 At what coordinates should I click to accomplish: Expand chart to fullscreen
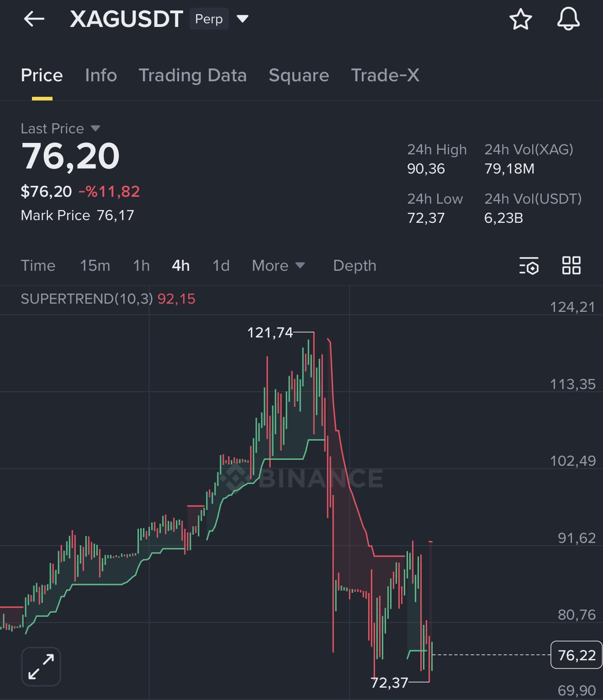click(41, 667)
